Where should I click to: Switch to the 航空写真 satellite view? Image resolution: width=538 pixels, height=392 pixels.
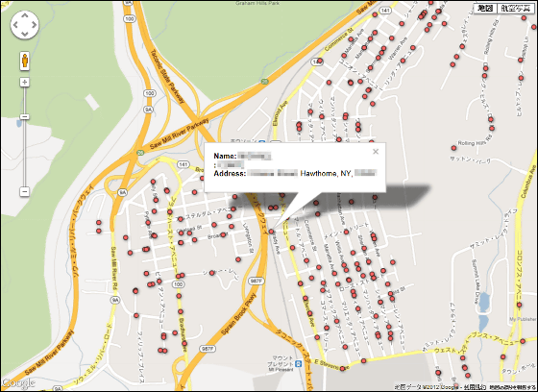(x=515, y=8)
